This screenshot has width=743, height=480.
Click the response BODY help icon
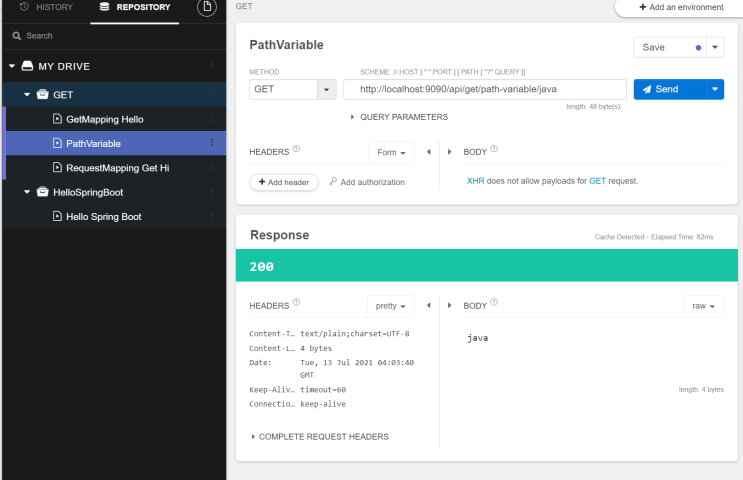pyautogui.click(x=494, y=302)
